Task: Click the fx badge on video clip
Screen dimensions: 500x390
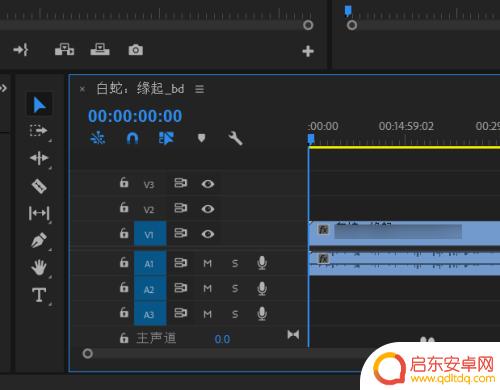Action: [x=323, y=230]
